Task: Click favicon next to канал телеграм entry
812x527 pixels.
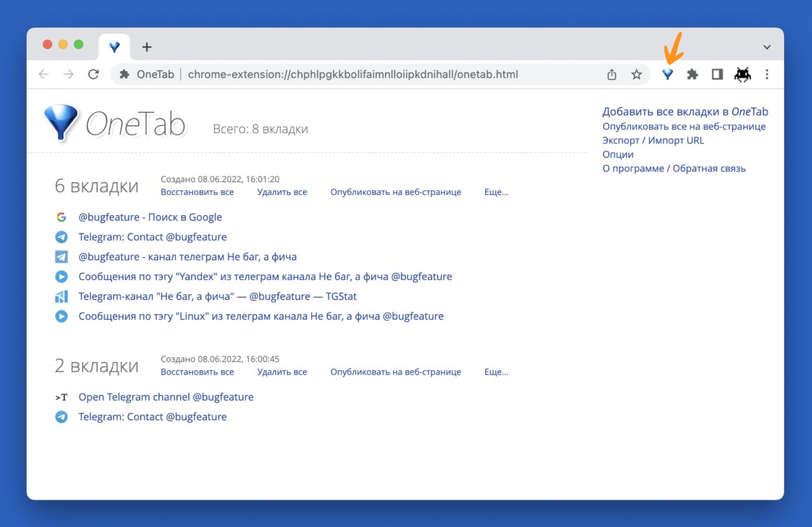Action: (x=62, y=257)
